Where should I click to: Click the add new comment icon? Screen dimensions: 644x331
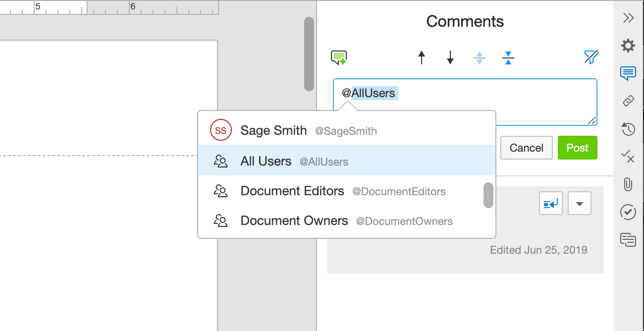(339, 58)
